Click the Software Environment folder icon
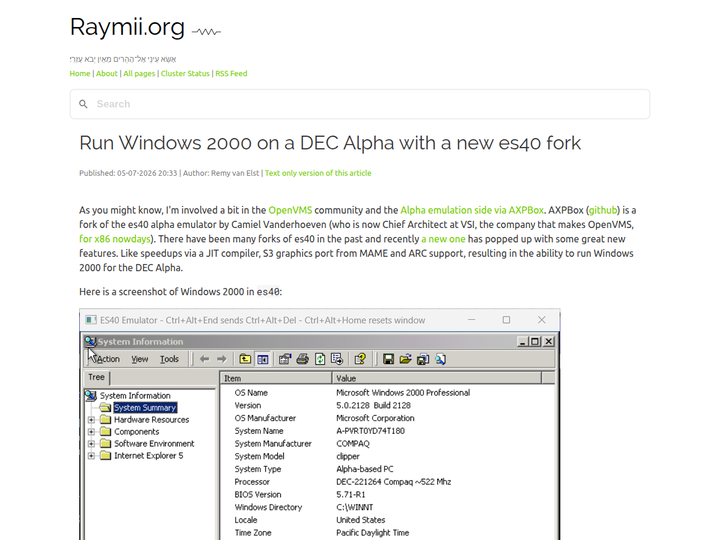The height and width of the screenshot is (540, 720). coord(106,443)
